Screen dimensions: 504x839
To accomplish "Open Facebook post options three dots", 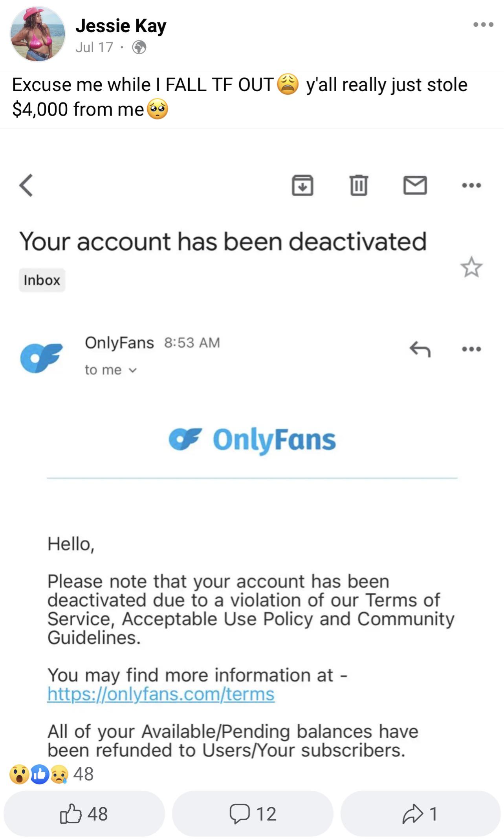I will pos(483,25).
